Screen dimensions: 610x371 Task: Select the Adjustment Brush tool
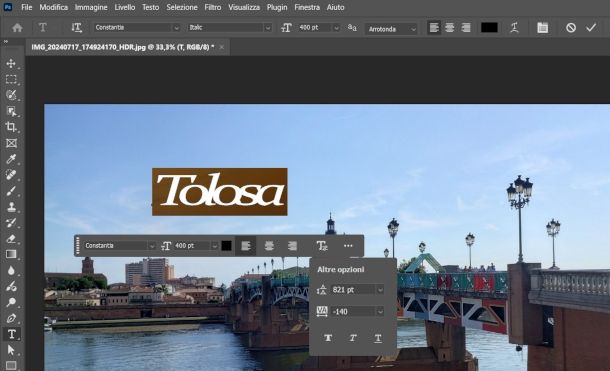click(x=11, y=286)
